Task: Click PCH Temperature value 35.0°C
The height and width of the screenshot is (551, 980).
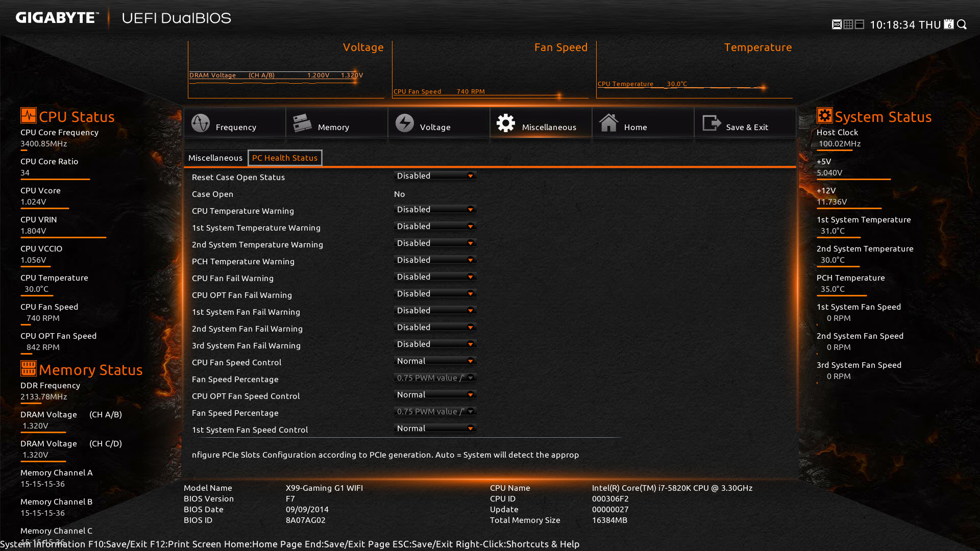Action: click(x=832, y=289)
